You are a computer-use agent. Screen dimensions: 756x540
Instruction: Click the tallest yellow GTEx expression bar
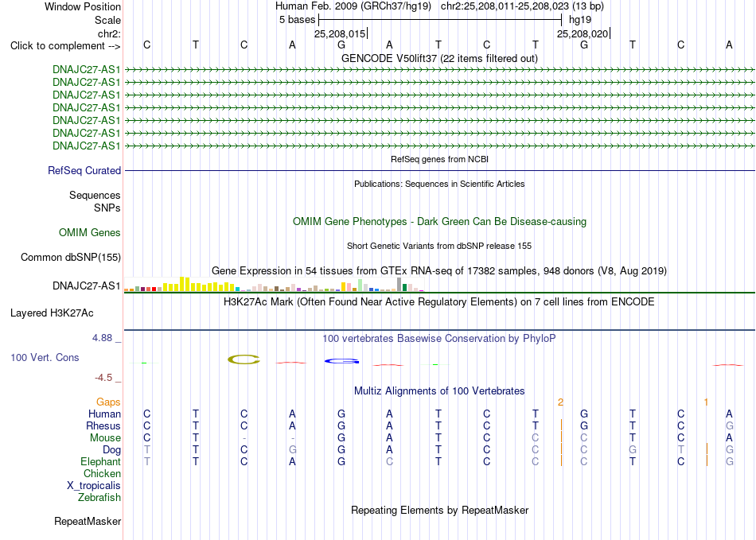click(182, 284)
